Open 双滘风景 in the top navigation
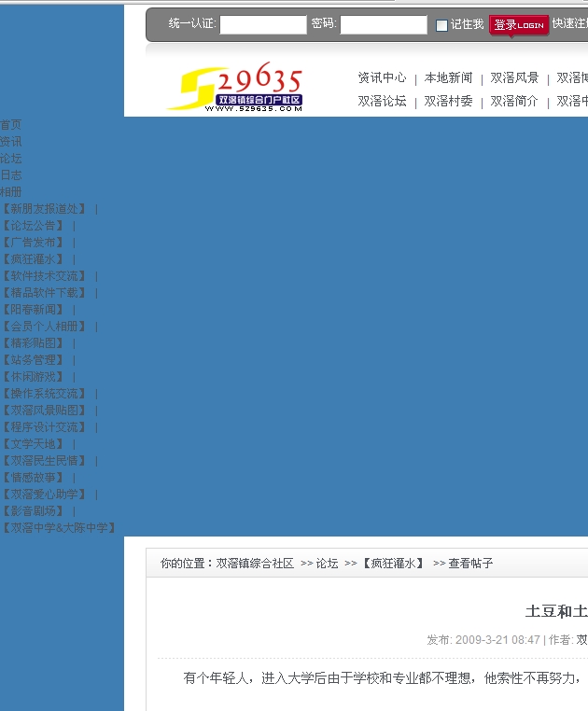The width and height of the screenshot is (588, 711). pyautogui.click(x=514, y=77)
